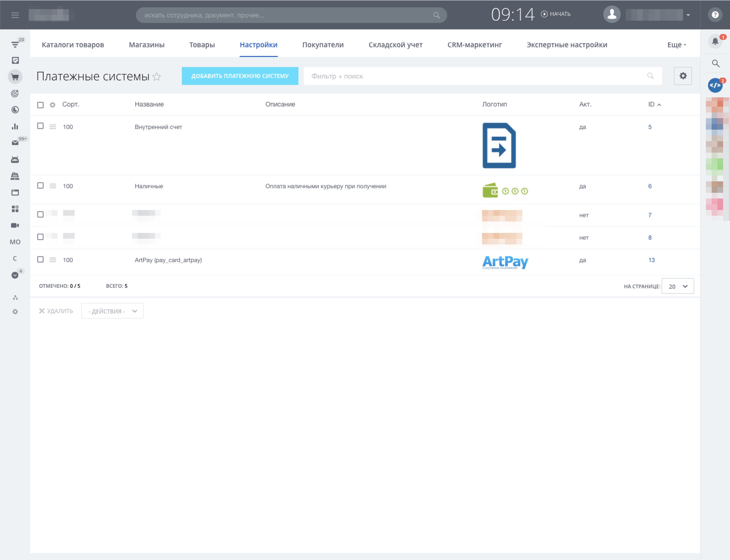Open payment system ID 13 link

pyautogui.click(x=651, y=260)
